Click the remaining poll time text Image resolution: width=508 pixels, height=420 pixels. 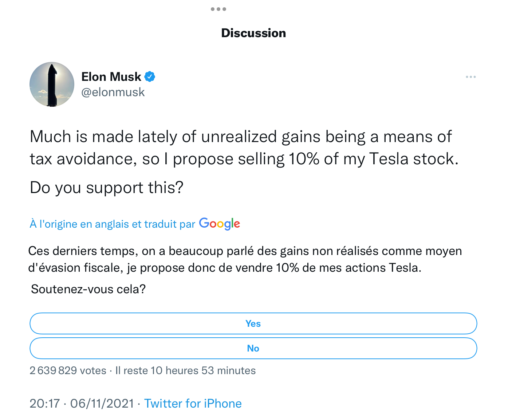(185, 371)
